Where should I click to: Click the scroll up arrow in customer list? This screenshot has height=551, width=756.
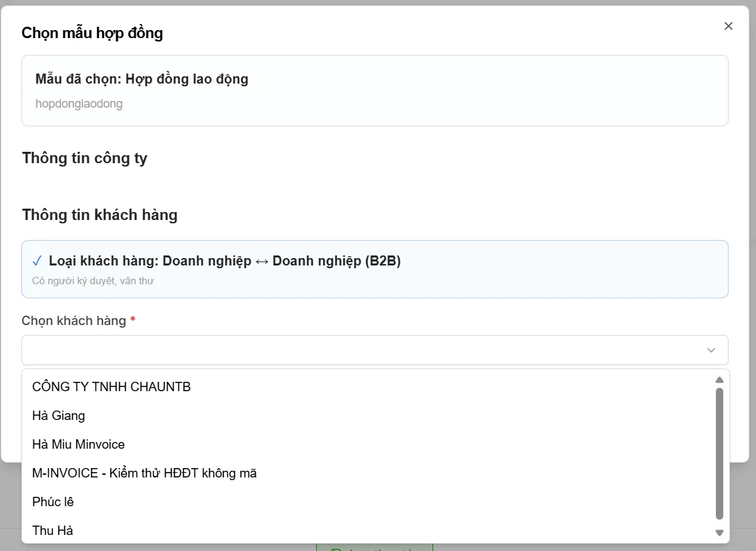pyautogui.click(x=719, y=380)
